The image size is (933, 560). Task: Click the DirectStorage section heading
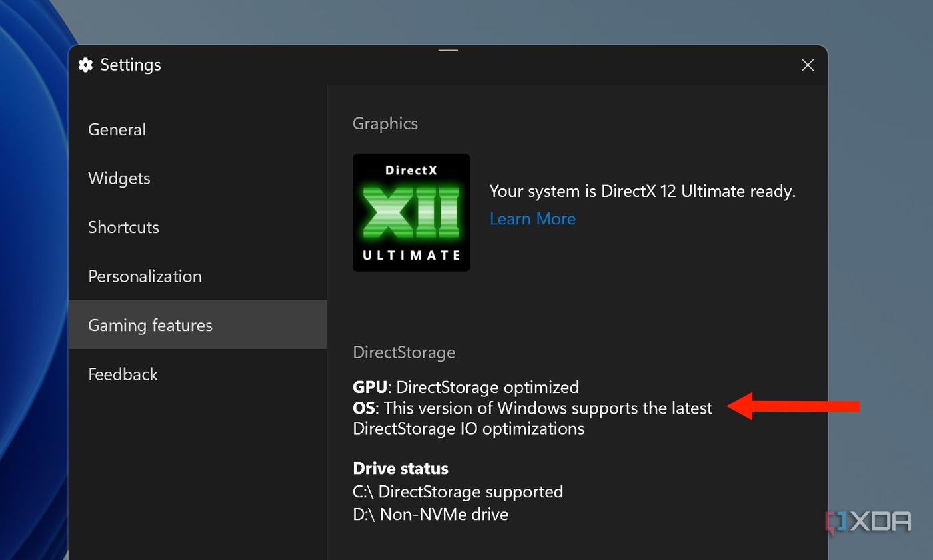[404, 352]
